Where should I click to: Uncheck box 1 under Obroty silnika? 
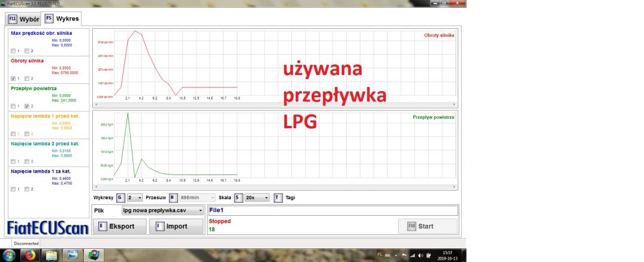[13, 79]
